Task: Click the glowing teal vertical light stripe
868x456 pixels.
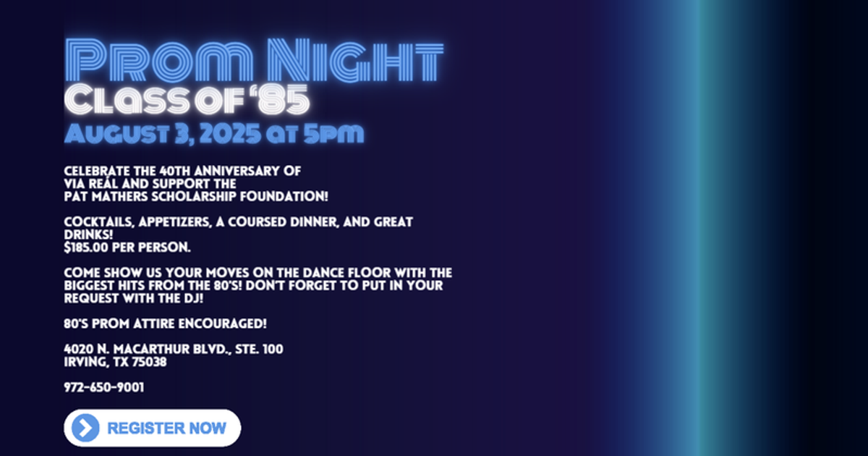Action: (696, 228)
